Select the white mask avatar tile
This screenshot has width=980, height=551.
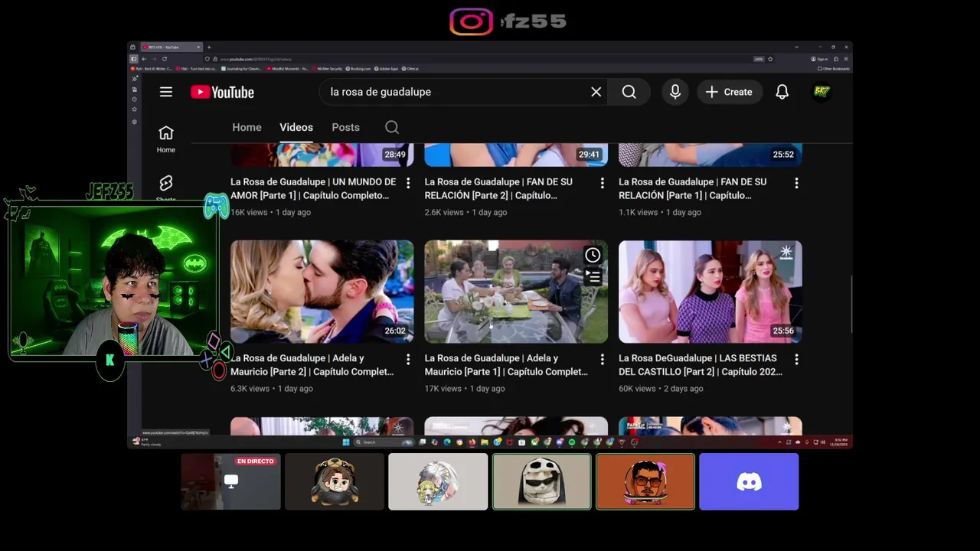tap(542, 481)
